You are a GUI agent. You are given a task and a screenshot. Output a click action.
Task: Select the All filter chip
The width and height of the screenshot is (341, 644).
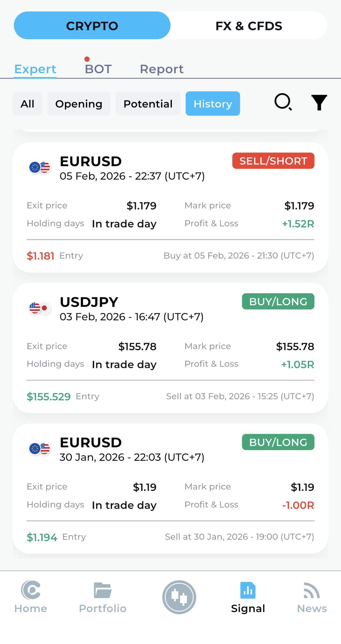tap(27, 104)
